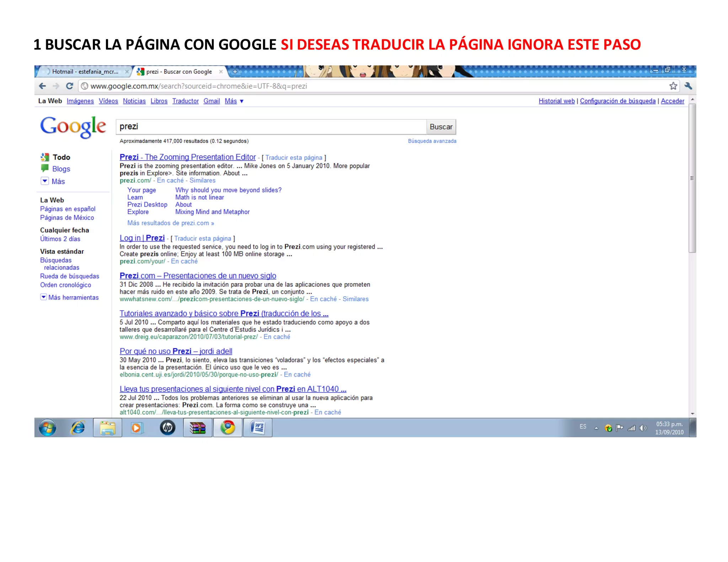Click the volume speaker tray icon

(x=643, y=428)
